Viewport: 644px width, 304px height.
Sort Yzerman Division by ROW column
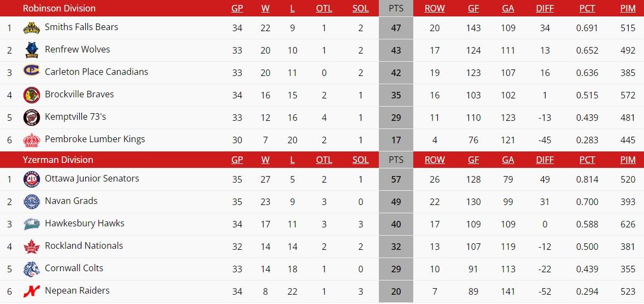click(x=435, y=160)
